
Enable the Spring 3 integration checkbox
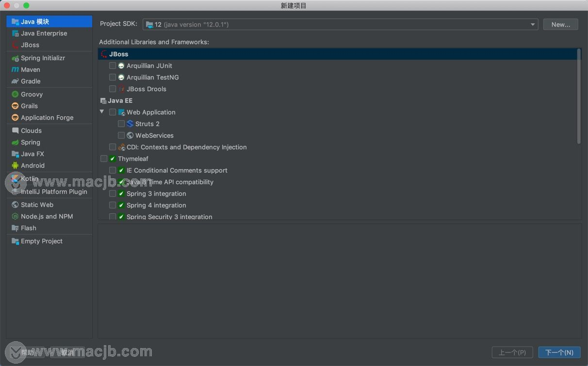pos(113,193)
